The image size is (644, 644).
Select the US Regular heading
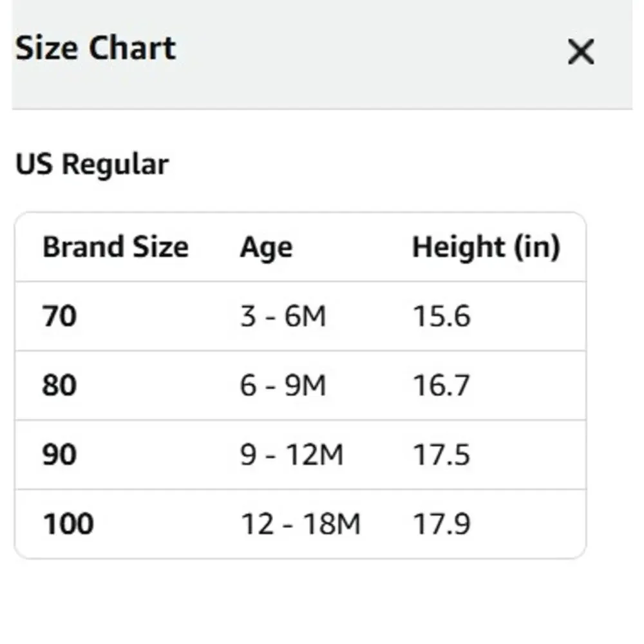point(92,165)
